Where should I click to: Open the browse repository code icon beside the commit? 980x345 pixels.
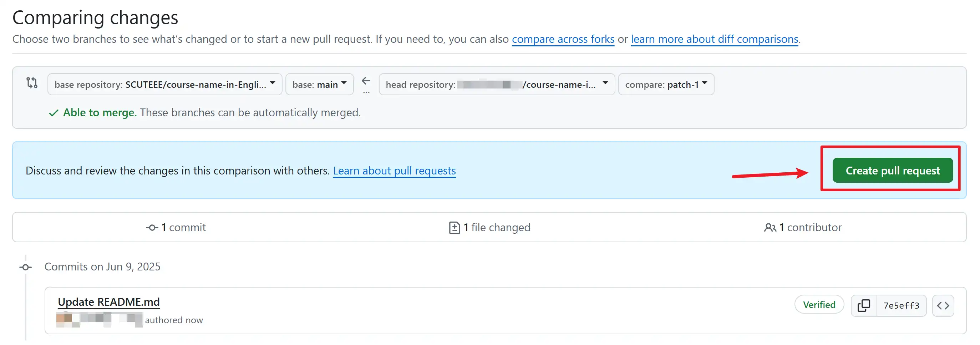pyautogui.click(x=943, y=305)
